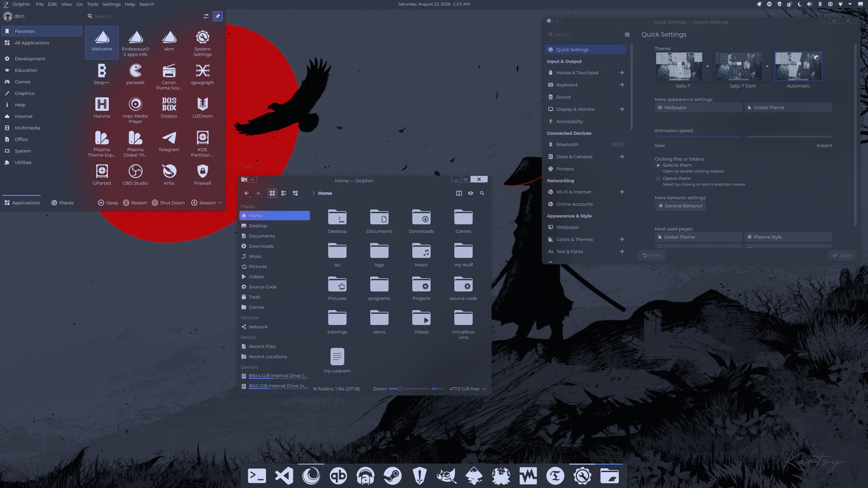The width and height of the screenshot is (868, 488).
Task: Launch Inkscape from the dock
Action: (474, 476)
